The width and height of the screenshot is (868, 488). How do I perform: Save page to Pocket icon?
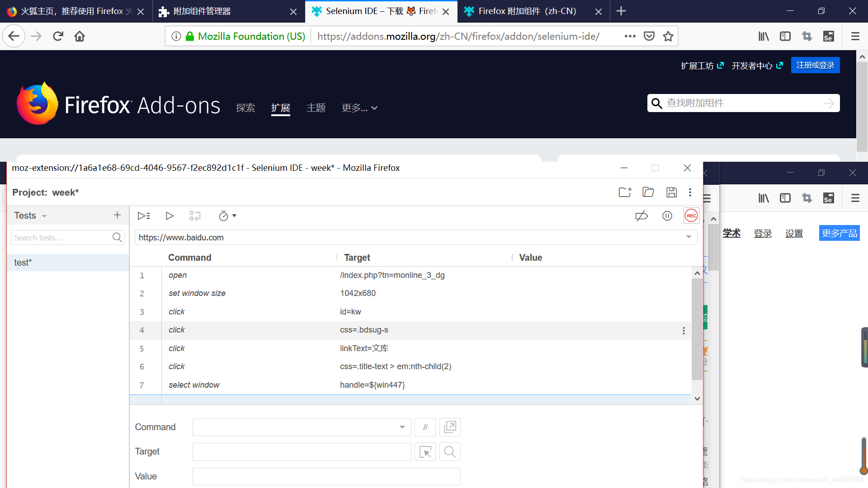point(649,36)
